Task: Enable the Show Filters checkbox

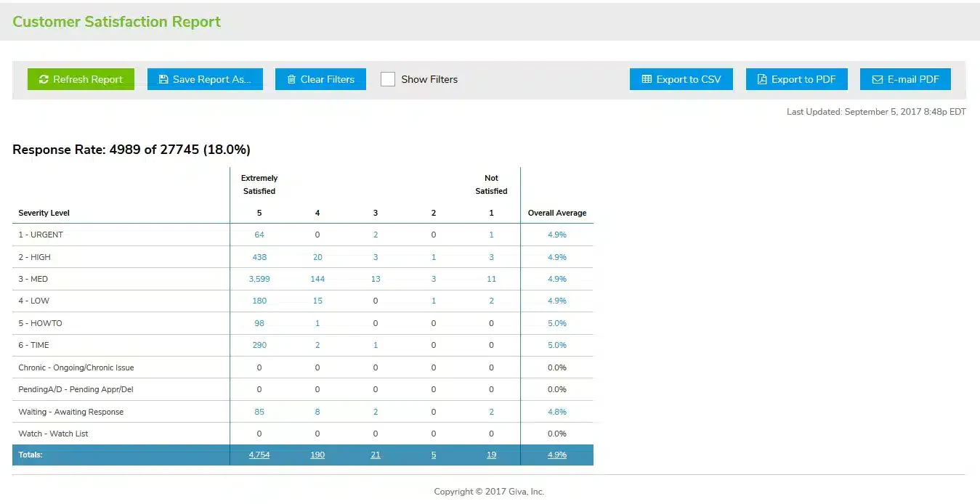Action: pyautogui.click(x=388, y=79)
